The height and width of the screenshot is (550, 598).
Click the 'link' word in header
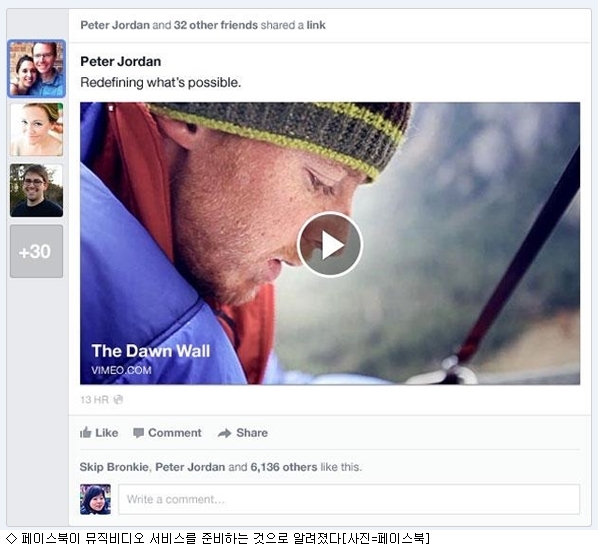(x=316, y=25)
